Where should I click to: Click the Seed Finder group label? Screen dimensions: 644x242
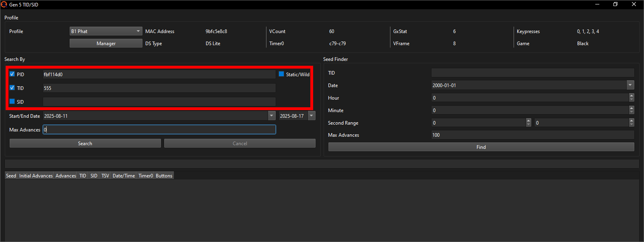335,59
